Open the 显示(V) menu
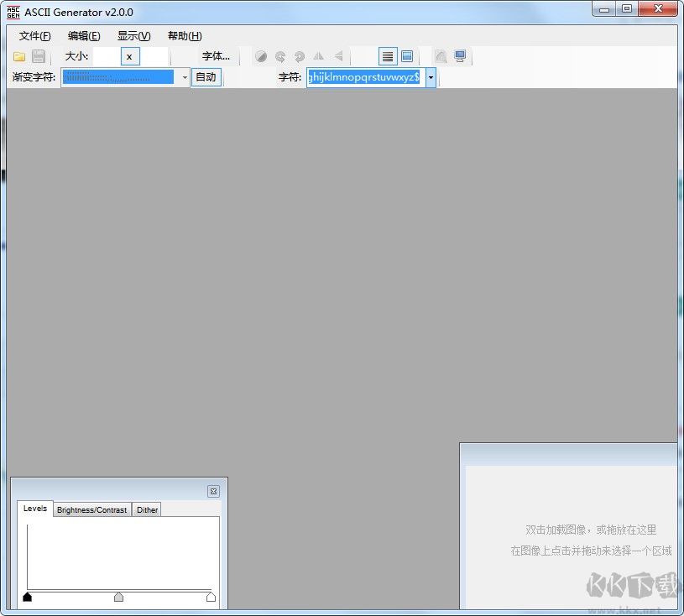The width and height of the screenshot is (684, 616). (134, 36)
